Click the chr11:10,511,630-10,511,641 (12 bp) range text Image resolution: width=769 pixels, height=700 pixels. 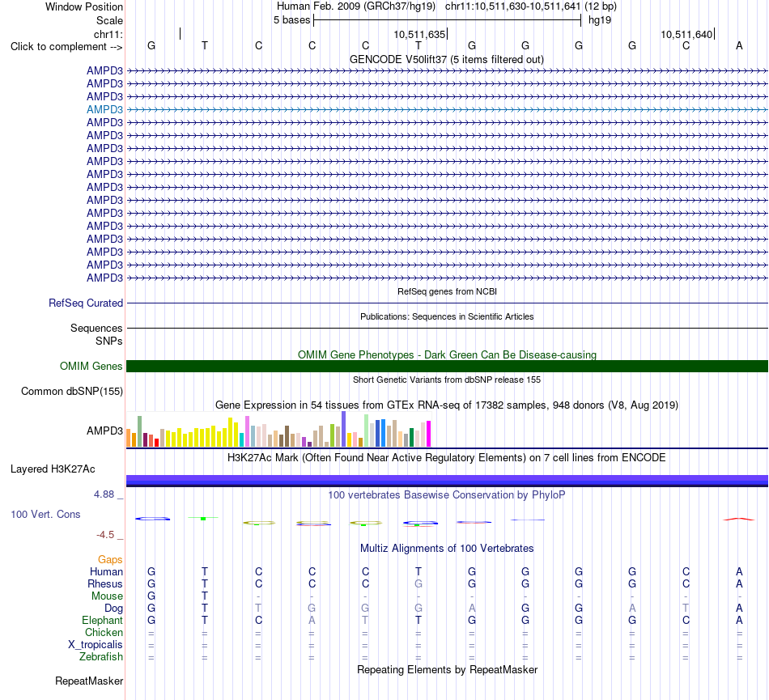[x=531, y=6]
